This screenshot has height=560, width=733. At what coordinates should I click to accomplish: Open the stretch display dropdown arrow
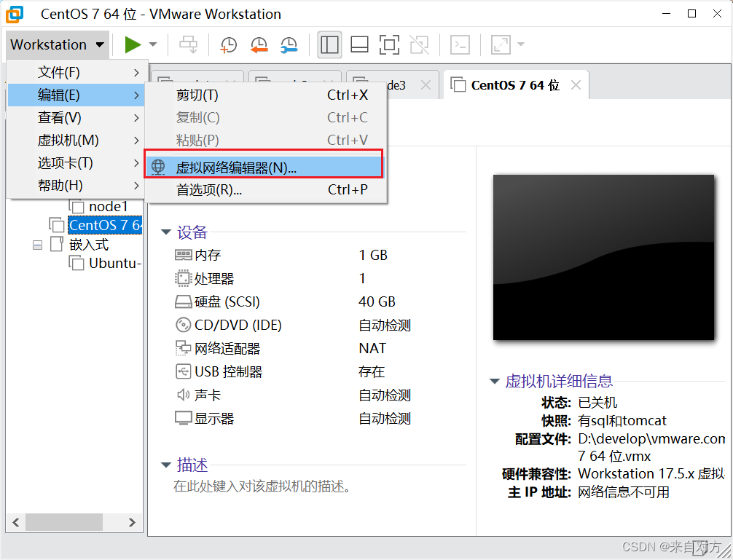(x=521, y=45)
